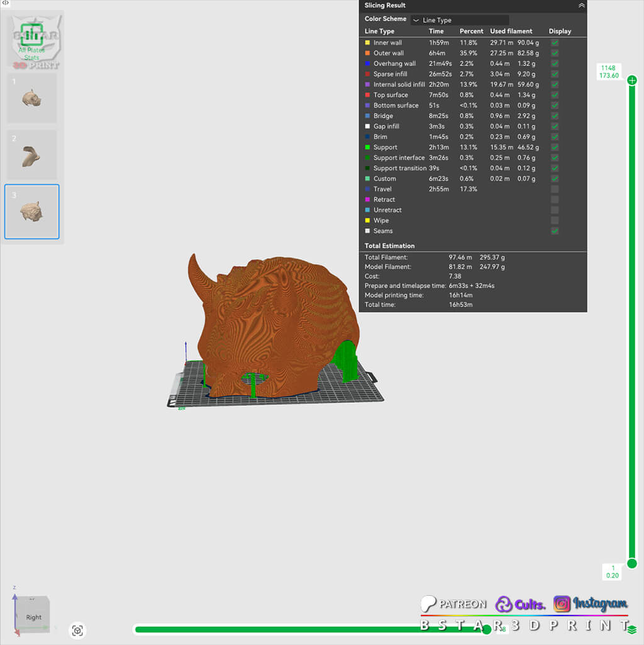The height and width of the screenshot is (645, 644).
Task: Open the Cults logo link
Action: tap(520, 604)
